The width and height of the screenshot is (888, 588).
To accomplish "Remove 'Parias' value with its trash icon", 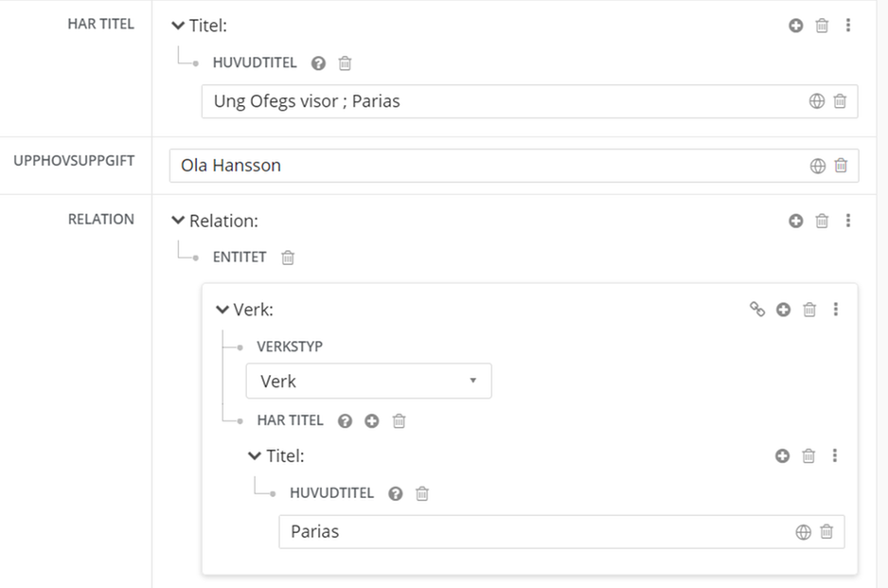I will 826,532.
